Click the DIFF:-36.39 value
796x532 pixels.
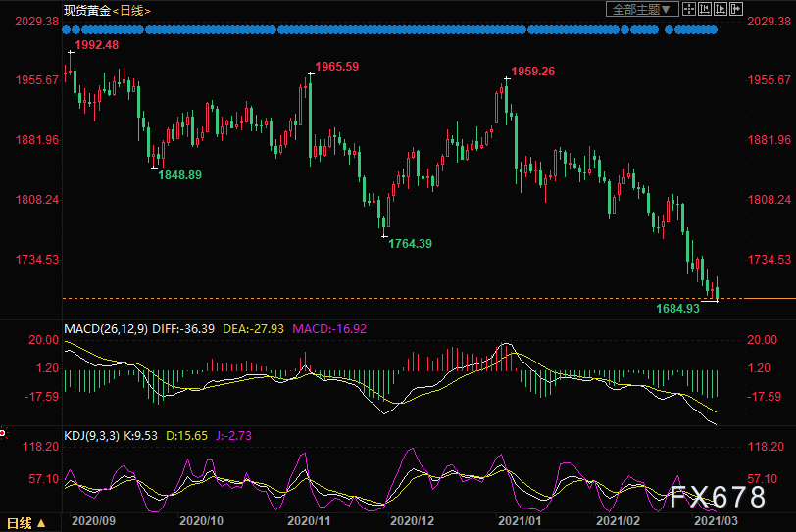183,329
